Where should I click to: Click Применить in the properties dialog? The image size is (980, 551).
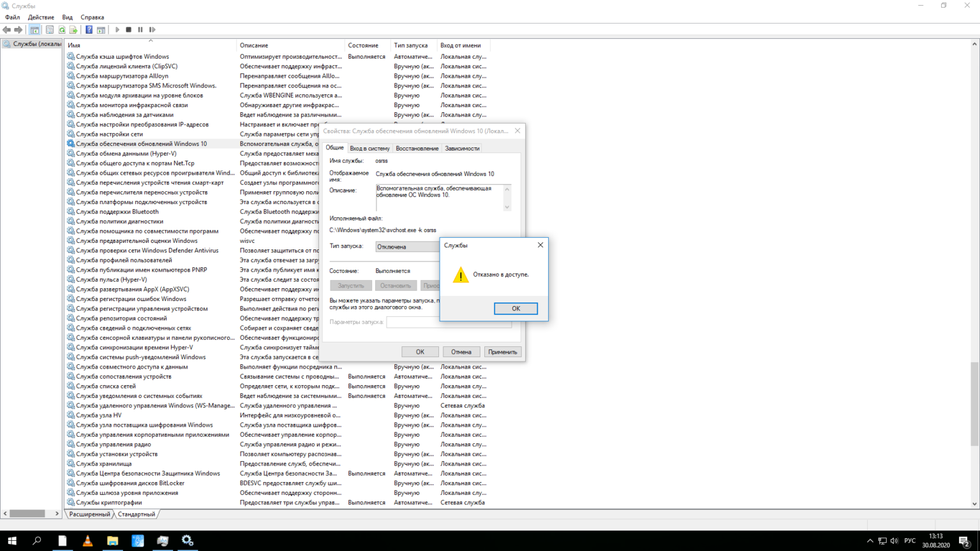(x=503, y=352)
